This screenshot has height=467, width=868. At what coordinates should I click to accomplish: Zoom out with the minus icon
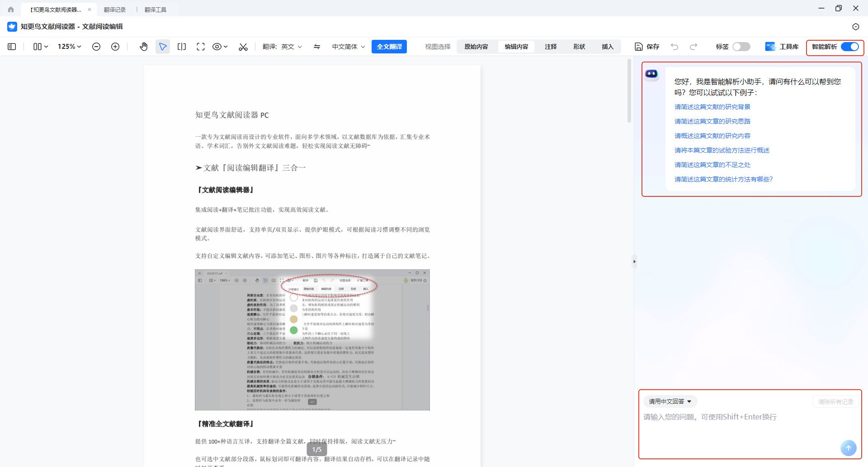[96, 47]
